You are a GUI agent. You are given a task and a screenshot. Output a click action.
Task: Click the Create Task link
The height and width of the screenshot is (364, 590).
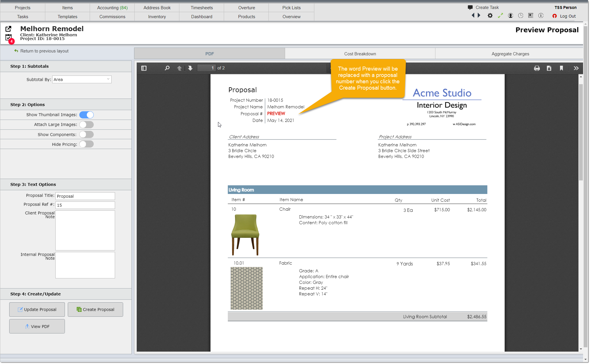[x=487, y=7]
